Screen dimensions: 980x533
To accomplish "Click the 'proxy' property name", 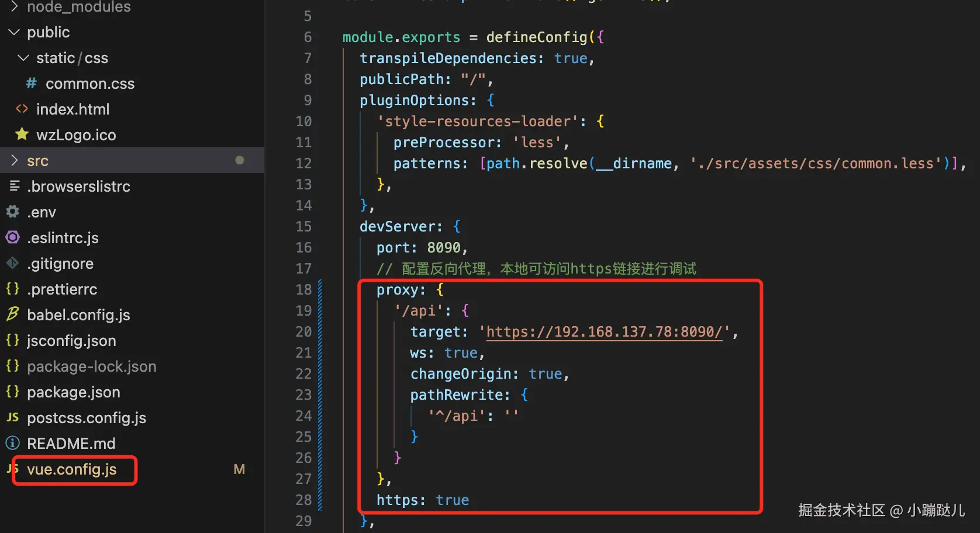I will pyautogui.click(x=398, y=290).
